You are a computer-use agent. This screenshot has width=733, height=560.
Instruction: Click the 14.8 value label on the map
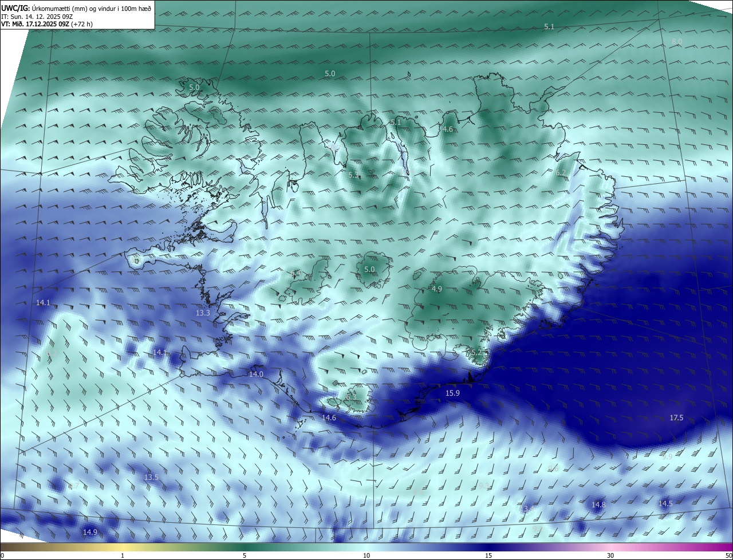pyautogui.click(x=598, y=504)
